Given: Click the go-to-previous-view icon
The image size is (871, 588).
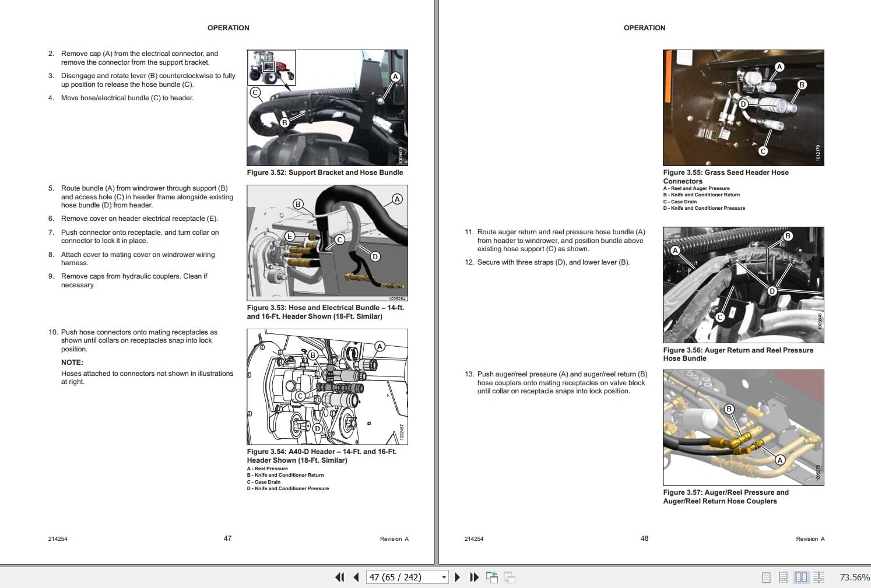Looking at the screenshot, I should tap(493, 577).
